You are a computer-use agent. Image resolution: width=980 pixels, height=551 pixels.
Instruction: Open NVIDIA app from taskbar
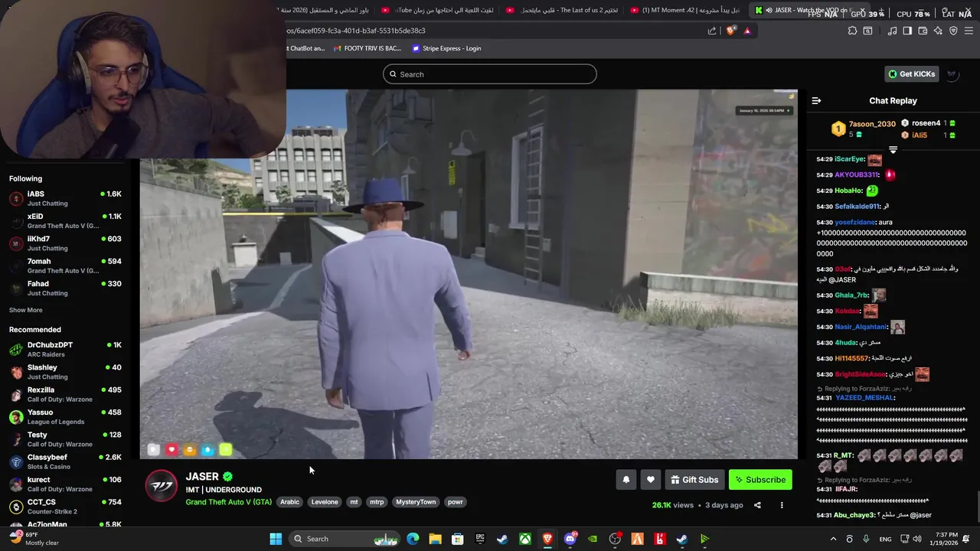[593, 539]
